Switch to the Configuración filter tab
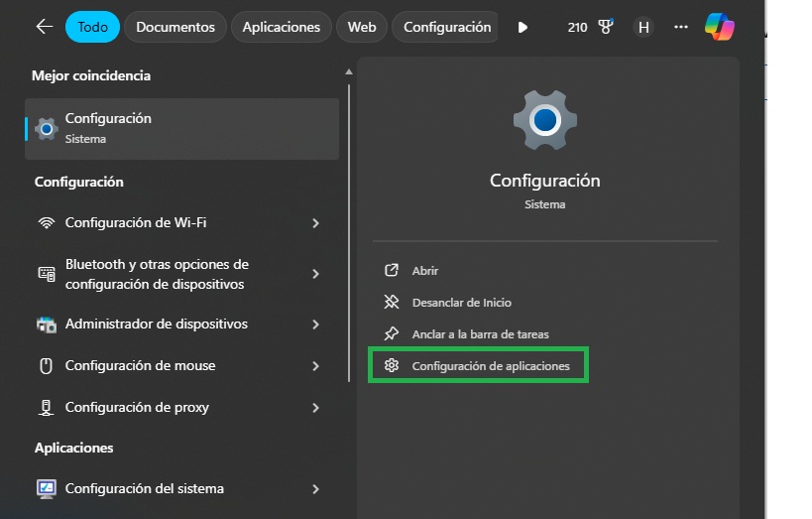This screenshot has height=519, width=812. coord(446,27)
